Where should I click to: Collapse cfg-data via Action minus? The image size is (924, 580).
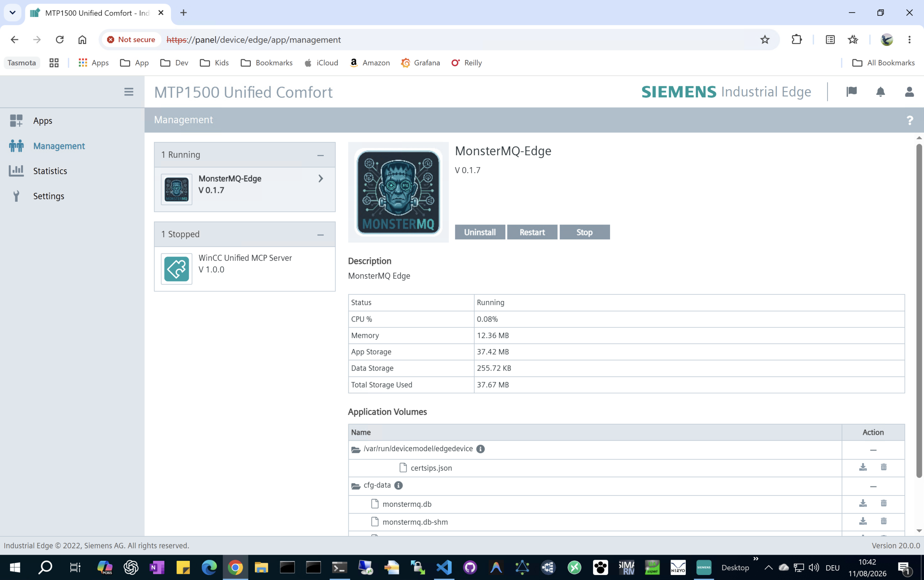[x=873, y=487]
